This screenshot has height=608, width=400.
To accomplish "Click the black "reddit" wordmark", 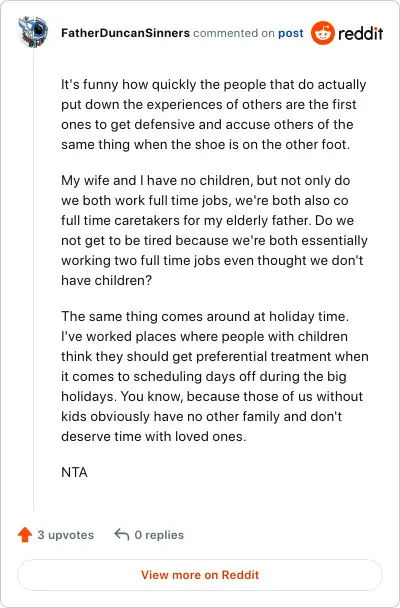I will pos(360,33).
